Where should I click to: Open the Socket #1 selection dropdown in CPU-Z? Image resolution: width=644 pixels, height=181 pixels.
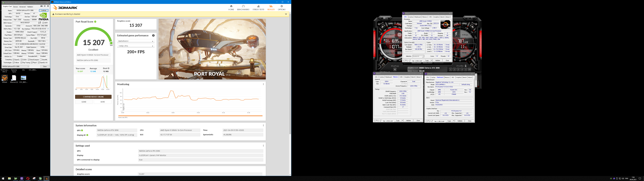pyautogui.click(x=418, y=56)
